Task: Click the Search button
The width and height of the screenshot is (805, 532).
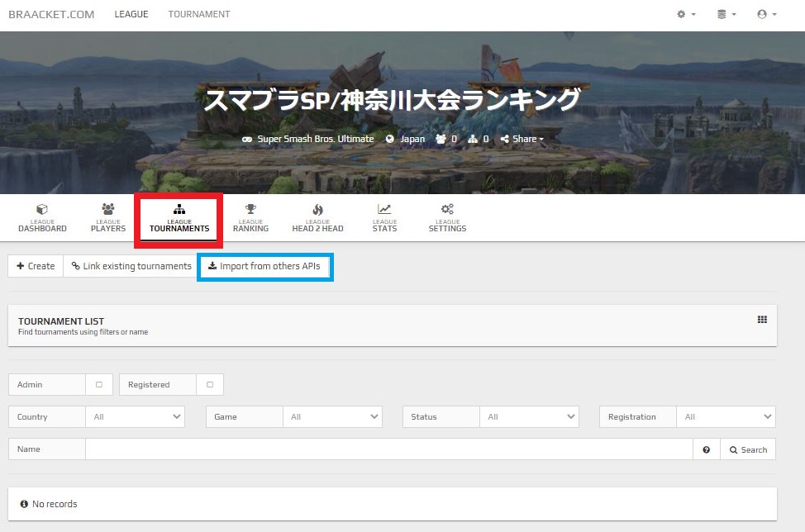Action: (748, 449)
